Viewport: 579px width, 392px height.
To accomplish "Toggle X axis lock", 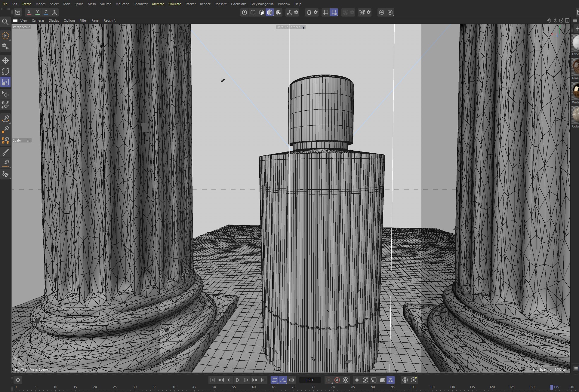I will [29, 12].
